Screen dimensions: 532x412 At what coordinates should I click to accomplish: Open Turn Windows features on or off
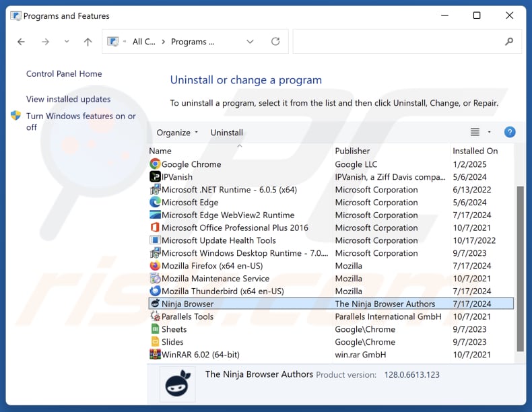pyautogui.click(x=81, y=121)
